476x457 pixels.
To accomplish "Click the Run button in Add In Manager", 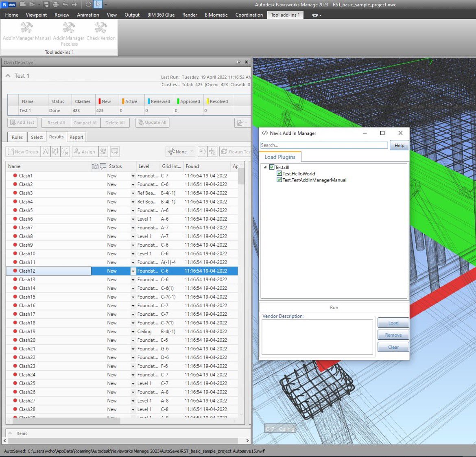I will (334, 307).
